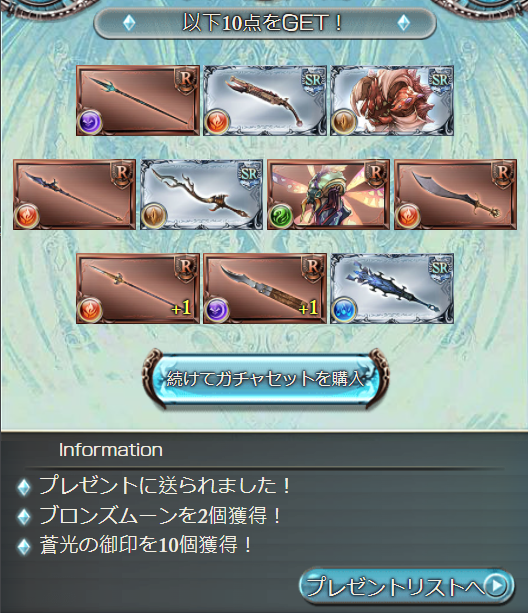Screen dimensions: 528x613
Task: Select the R dark trident spear card
Action: click(x=138, y=100)
